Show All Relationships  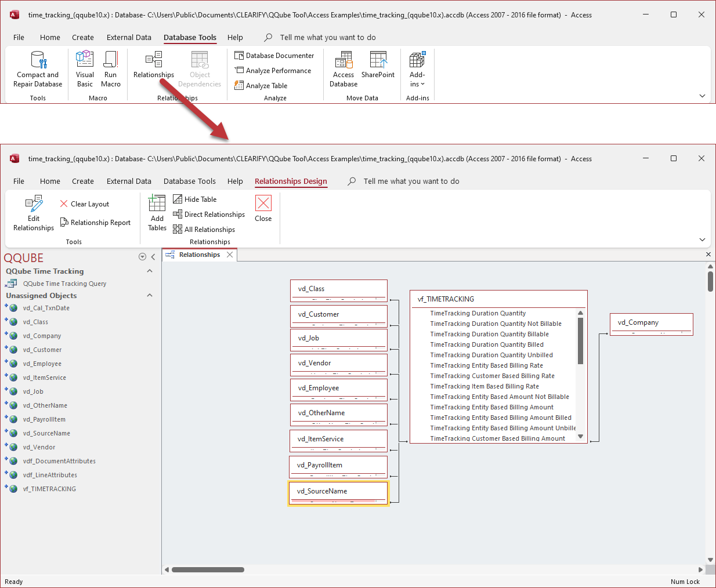click(204, 230)
